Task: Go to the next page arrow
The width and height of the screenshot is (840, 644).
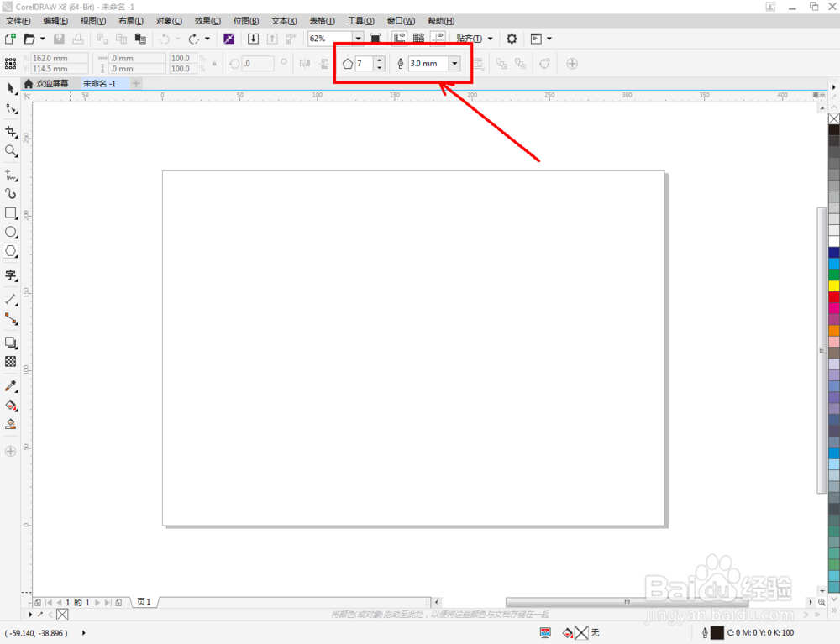Action: 97,602
